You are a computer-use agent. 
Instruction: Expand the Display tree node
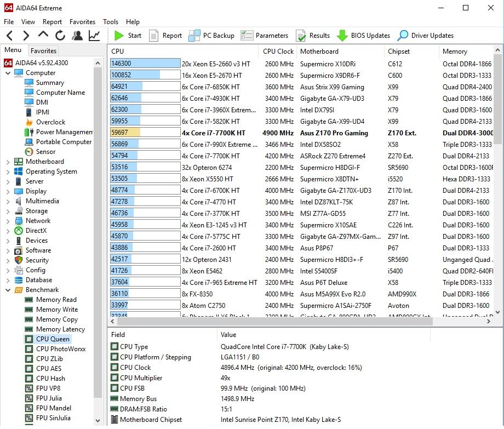pos(8,192)
